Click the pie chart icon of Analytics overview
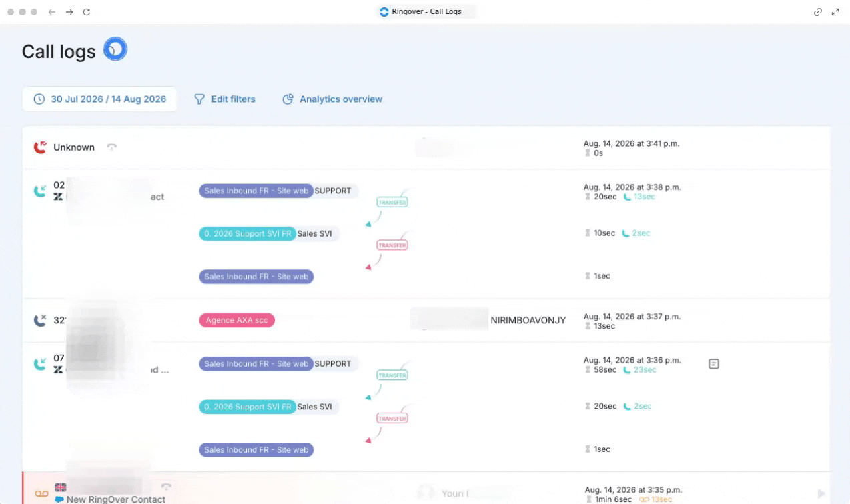This screenshot has height=504, width=850. [x=288, y=99]
